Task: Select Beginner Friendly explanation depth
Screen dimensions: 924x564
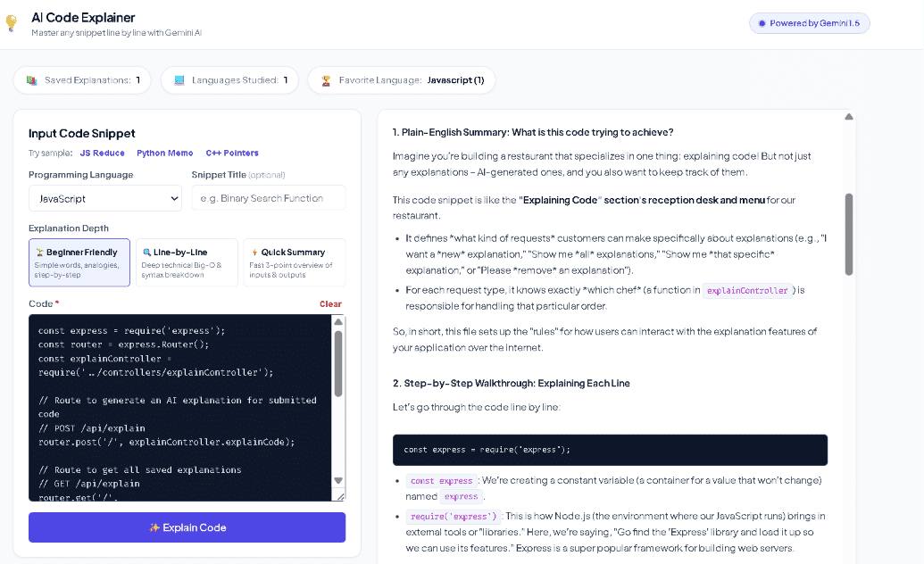Action: pos(79,262)
